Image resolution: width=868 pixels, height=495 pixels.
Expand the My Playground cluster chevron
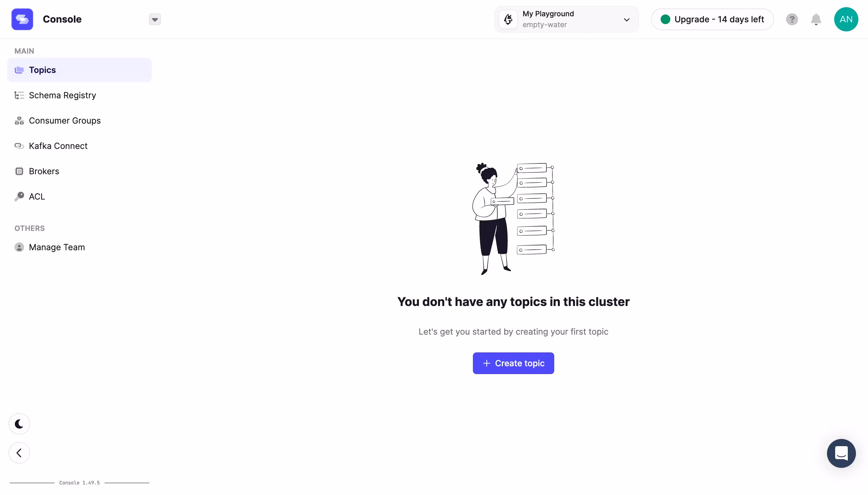pyautogui.click(x=627, y=20)
